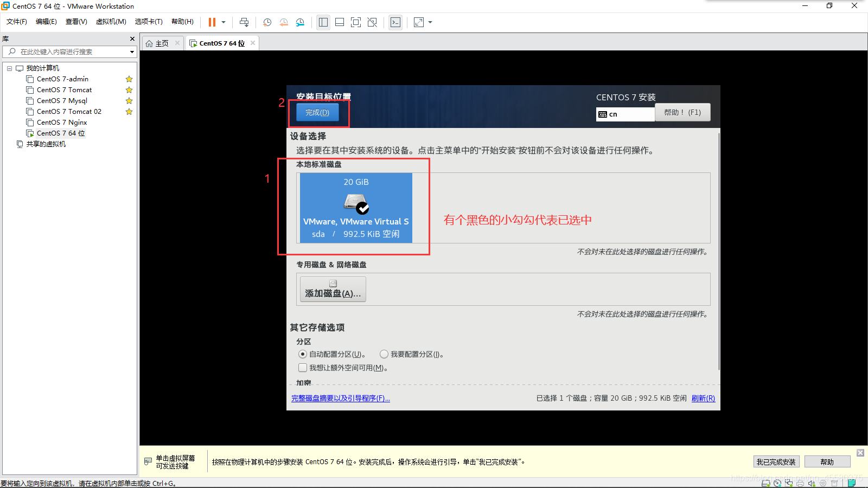Click the 刷新(R) link

[703, 398]
